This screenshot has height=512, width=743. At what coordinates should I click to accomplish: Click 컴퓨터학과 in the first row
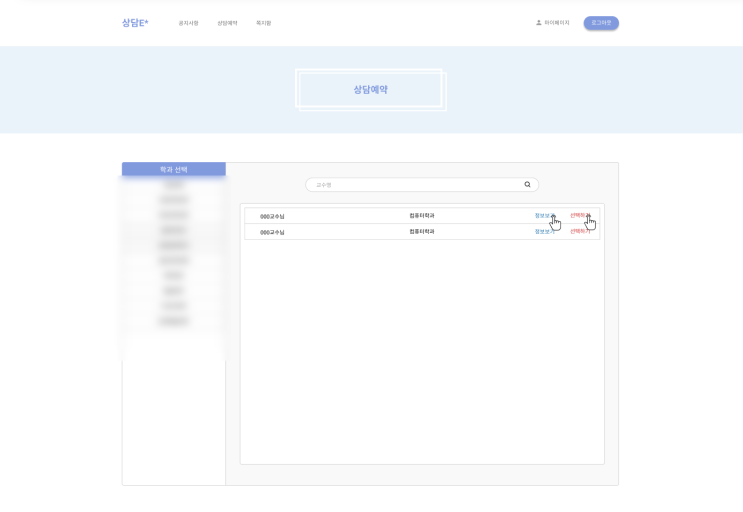[422, 216]
